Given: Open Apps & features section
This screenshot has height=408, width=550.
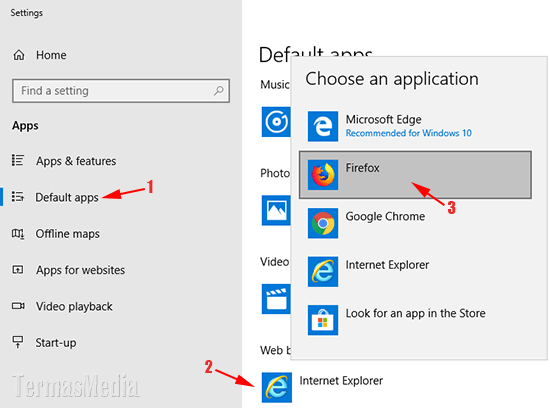Looking at the screenshot, I should pos(76,161).
